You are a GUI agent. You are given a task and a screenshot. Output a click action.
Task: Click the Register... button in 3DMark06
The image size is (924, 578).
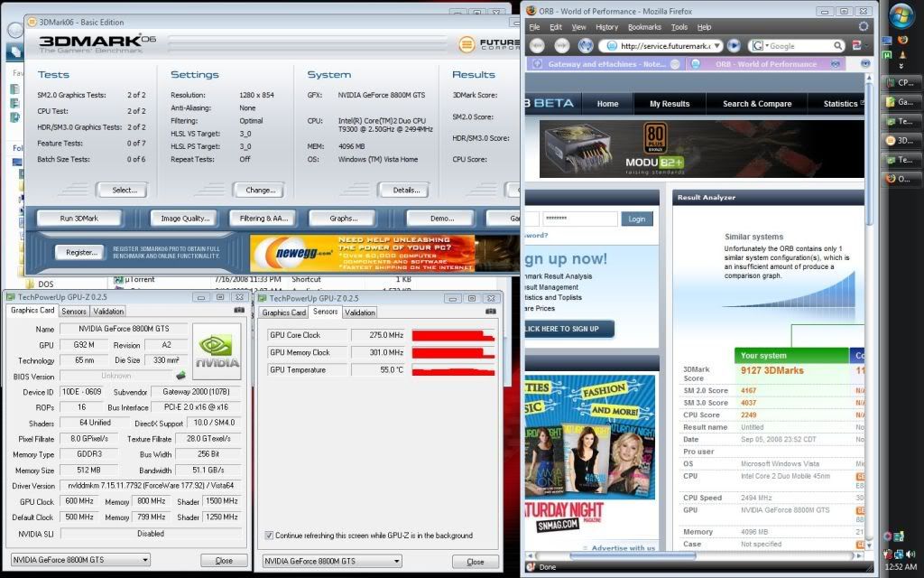80,253
